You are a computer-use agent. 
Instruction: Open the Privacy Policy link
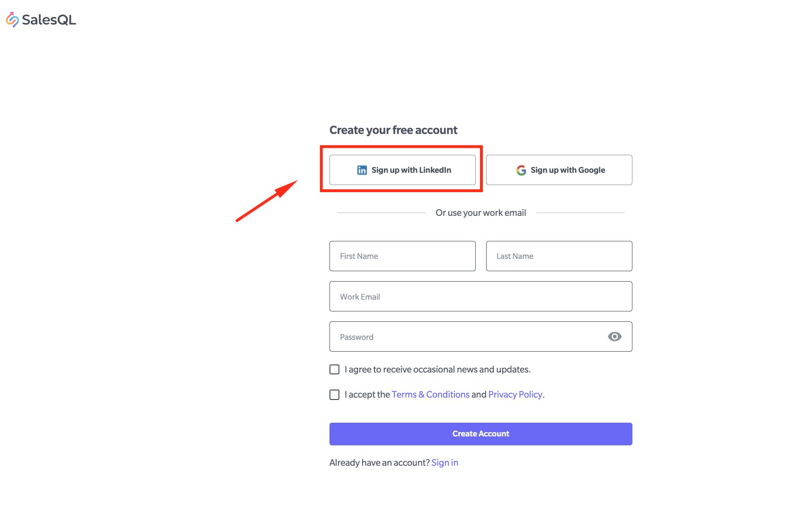pos(515,394)
